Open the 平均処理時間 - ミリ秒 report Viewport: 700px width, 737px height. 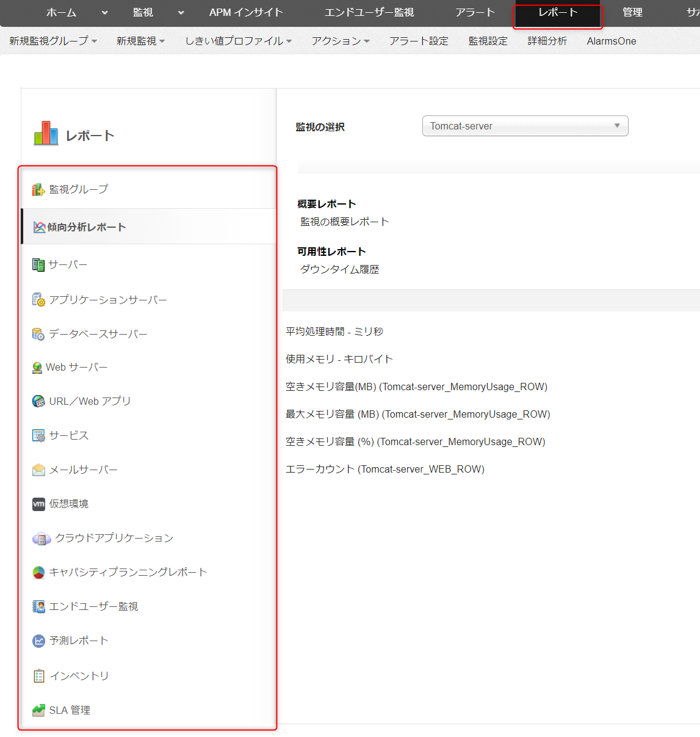(x=334, y=332)
